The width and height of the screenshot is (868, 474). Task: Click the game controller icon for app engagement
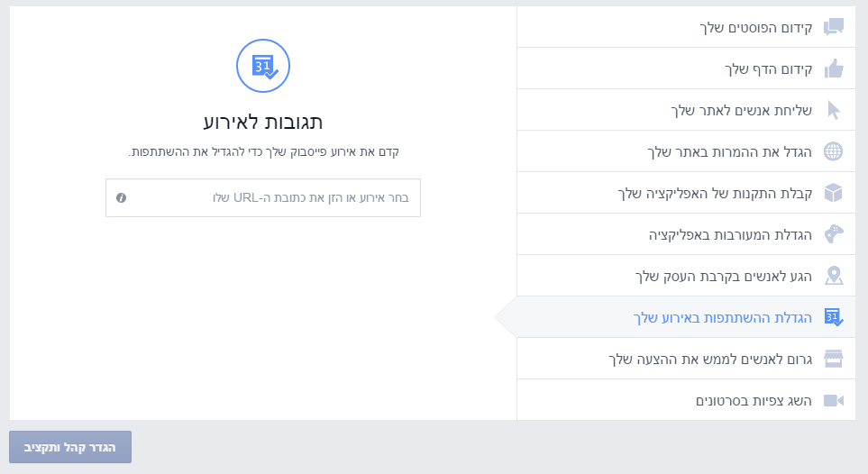click(834, 234)
